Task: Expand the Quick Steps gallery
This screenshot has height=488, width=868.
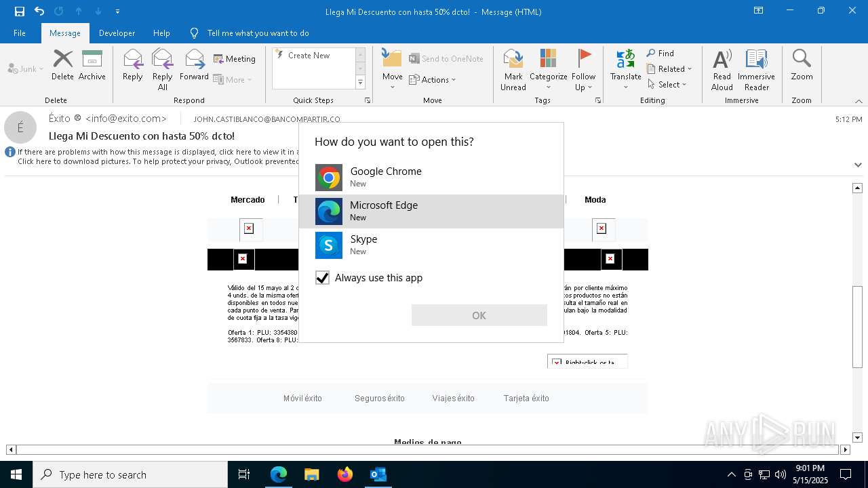Action: click(x=360, y=83)
